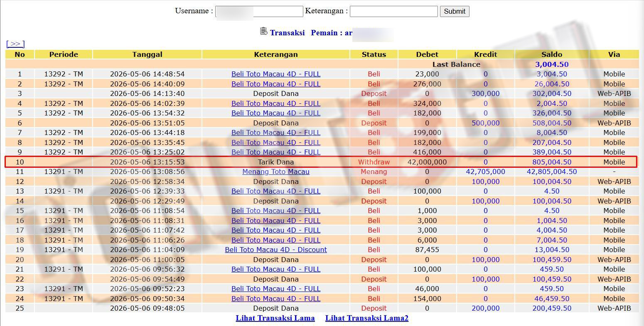Click the 87,455 debit amount
Image resolution: width=644 pixels, height=326 pixels.
click(427, 250)
